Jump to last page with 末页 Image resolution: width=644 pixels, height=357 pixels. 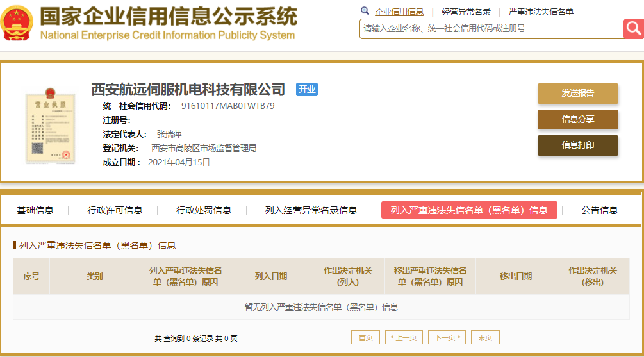point(485,337)
